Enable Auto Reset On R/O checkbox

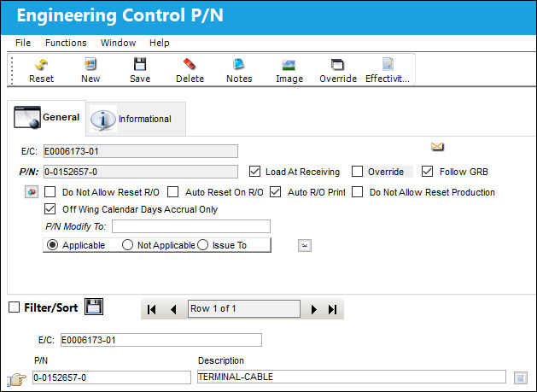coord(173,192)
